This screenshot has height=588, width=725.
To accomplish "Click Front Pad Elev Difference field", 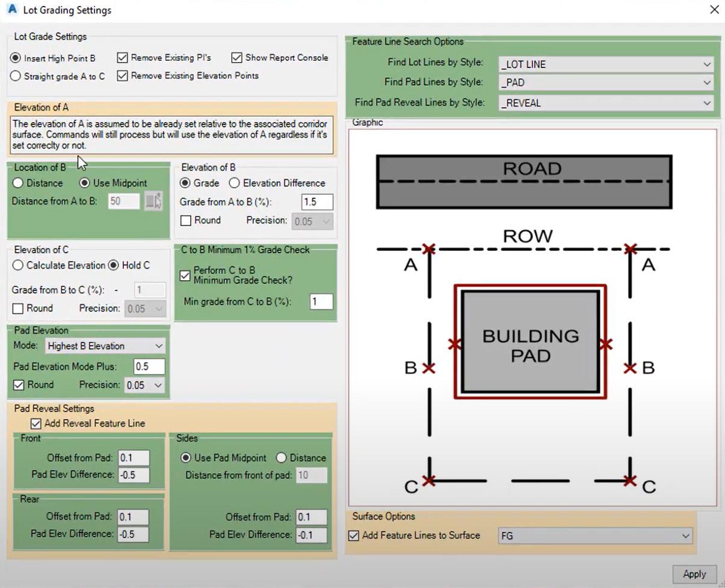I will (x=134, y=475).
